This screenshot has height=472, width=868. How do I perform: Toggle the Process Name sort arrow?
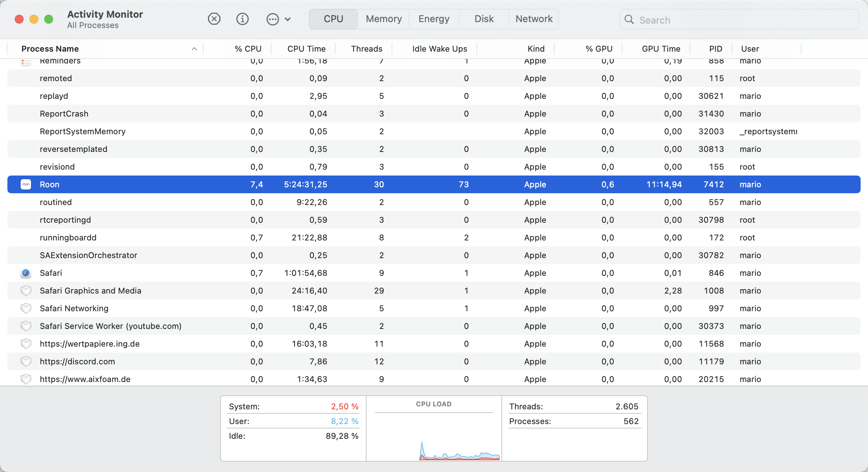pos(194,49)
